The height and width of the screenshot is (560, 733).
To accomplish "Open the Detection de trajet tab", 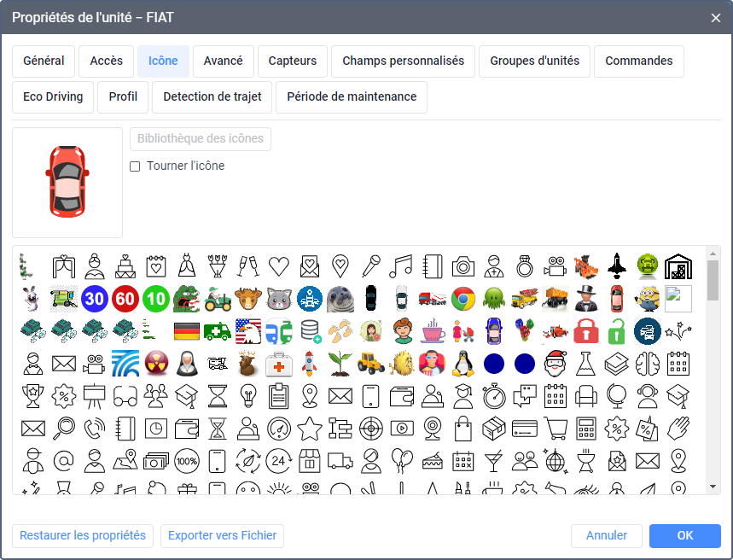I will 212,96.
